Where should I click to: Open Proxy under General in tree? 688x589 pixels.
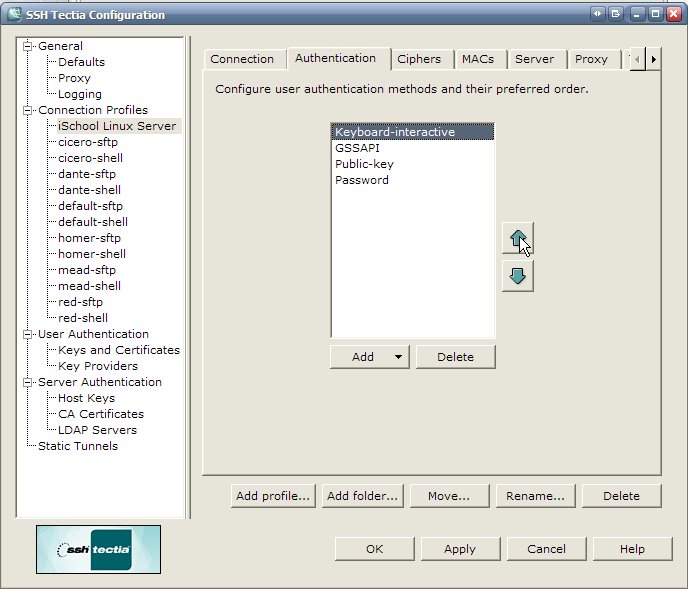[x=74, y=78]
